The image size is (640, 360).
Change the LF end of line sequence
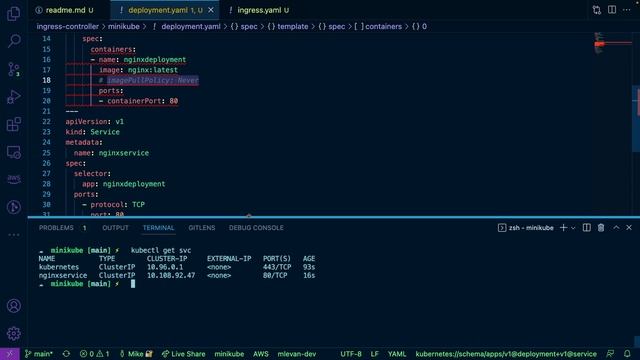coord(374,354)
